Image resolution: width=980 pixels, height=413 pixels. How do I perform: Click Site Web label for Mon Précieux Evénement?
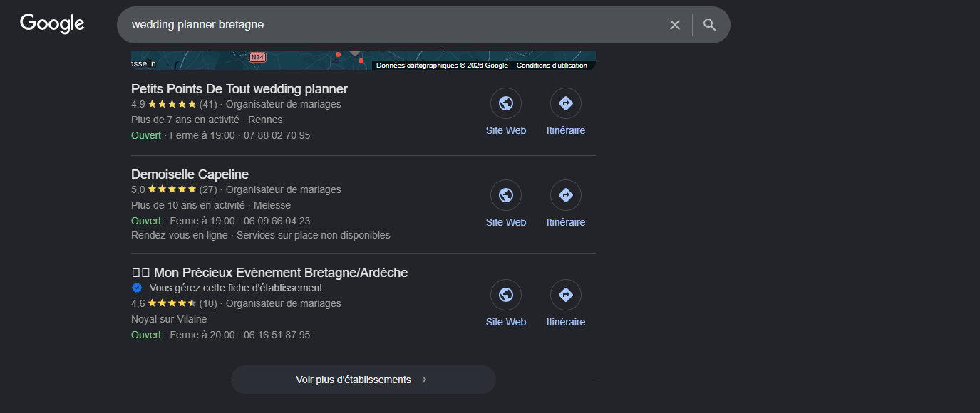tap(506, 322)
